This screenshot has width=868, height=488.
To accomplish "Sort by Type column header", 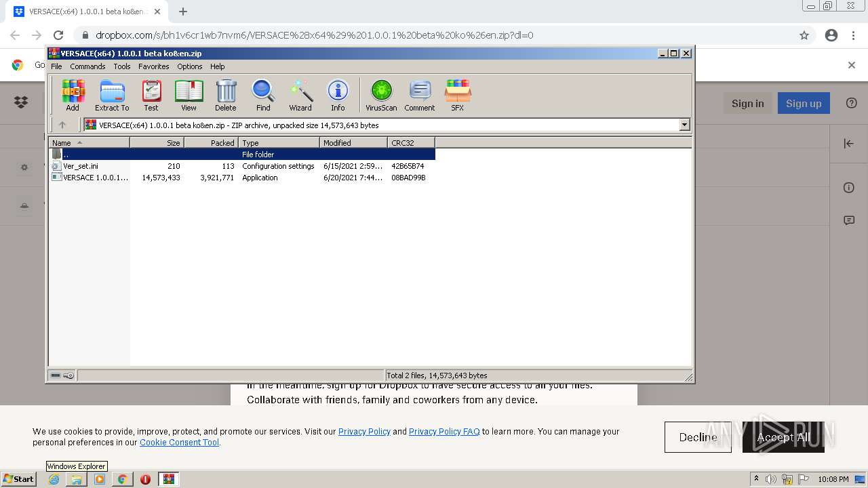I will click(279, 142).
